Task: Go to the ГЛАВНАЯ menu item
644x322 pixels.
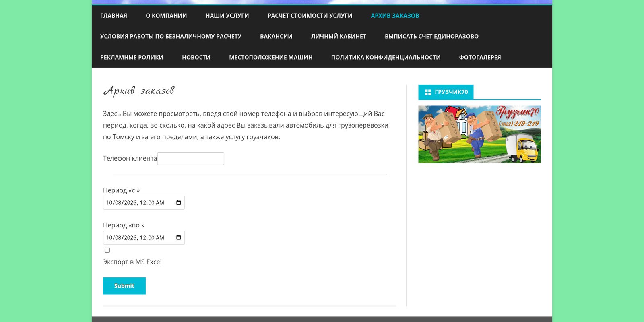Action: tap(114, 16)
